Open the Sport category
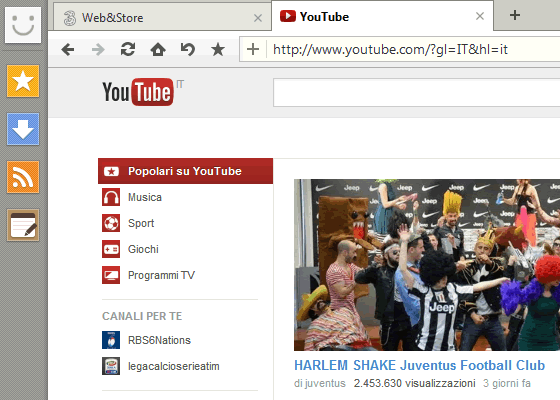The height and width of the screenshot is (400, 560). [x=141, y=223]
